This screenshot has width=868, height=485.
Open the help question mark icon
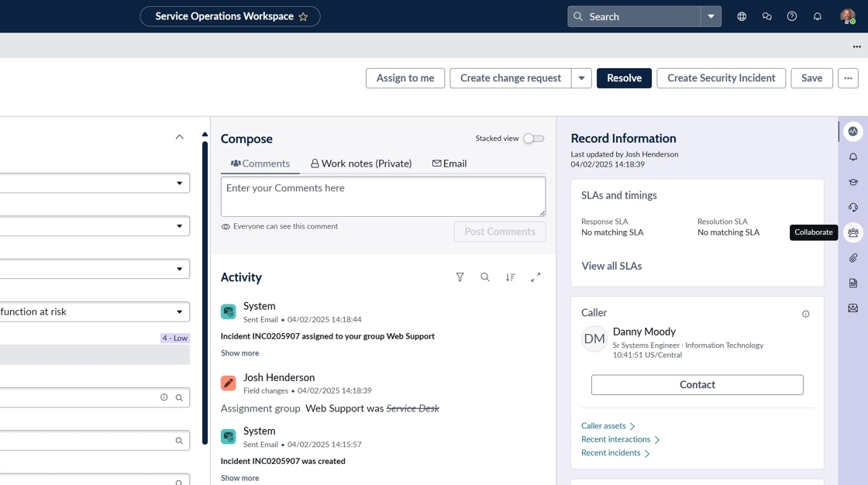click(x=792, y=16)
